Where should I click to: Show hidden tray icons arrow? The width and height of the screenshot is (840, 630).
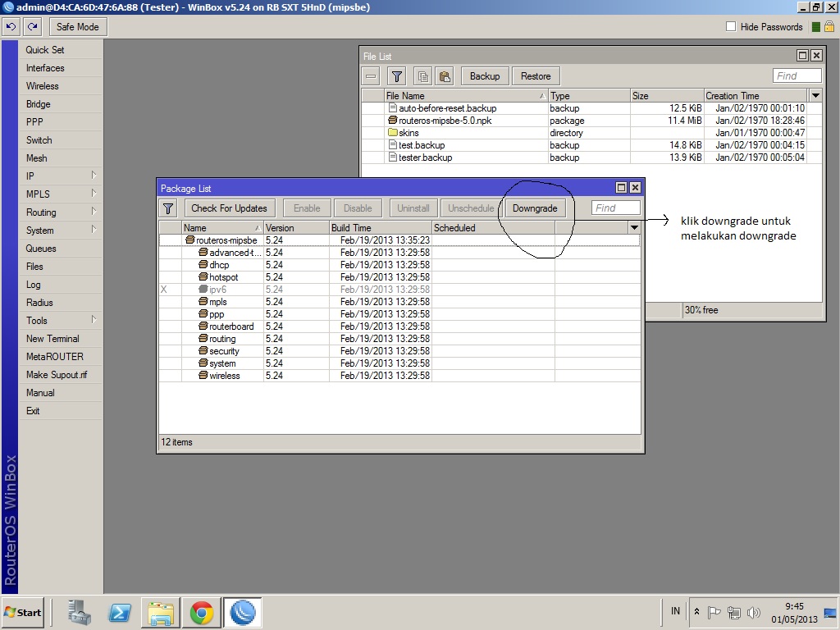696,611
